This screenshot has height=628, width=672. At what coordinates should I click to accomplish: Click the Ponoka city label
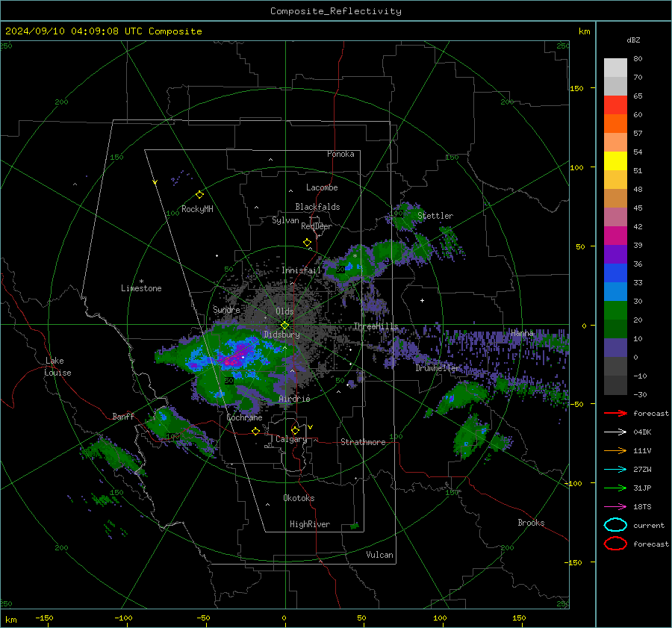[340, 154]
